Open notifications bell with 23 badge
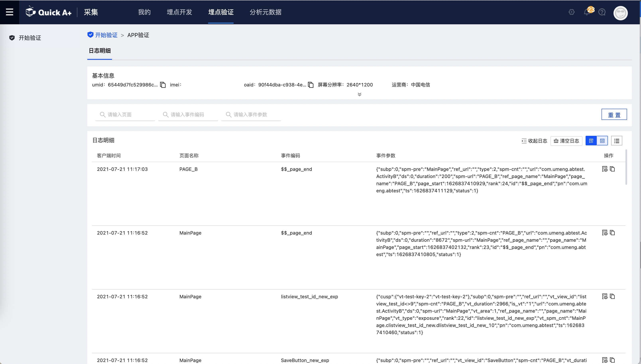This screenshot has height=364, width=641. (x=587, y=12)
